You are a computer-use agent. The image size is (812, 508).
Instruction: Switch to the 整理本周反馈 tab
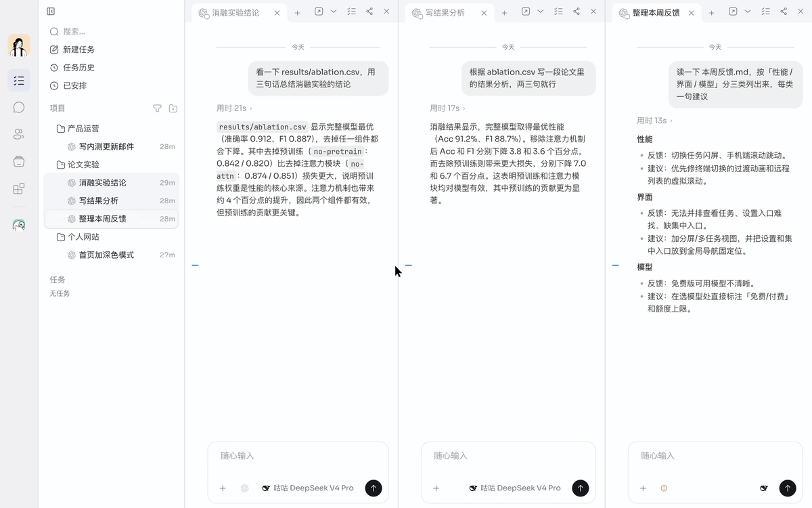656,13
